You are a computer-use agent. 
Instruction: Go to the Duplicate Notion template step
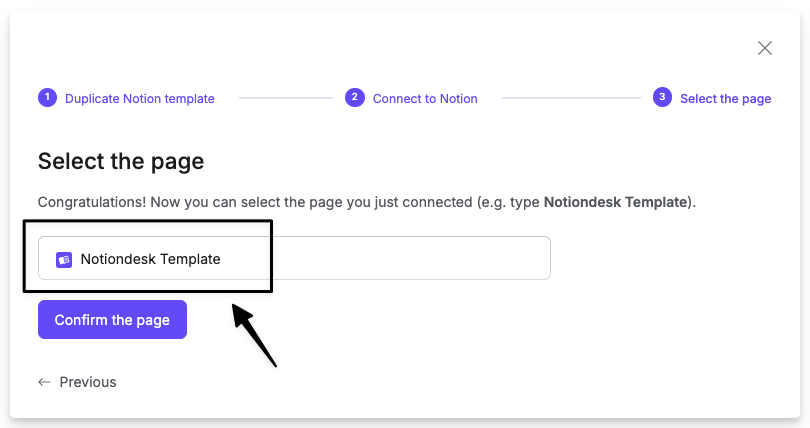point(139,99)
